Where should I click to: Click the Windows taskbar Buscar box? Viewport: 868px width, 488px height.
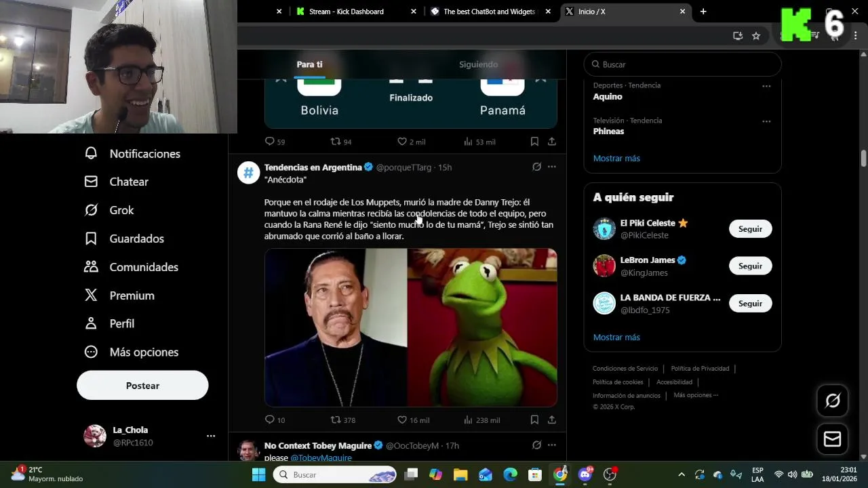pos(336,474)
